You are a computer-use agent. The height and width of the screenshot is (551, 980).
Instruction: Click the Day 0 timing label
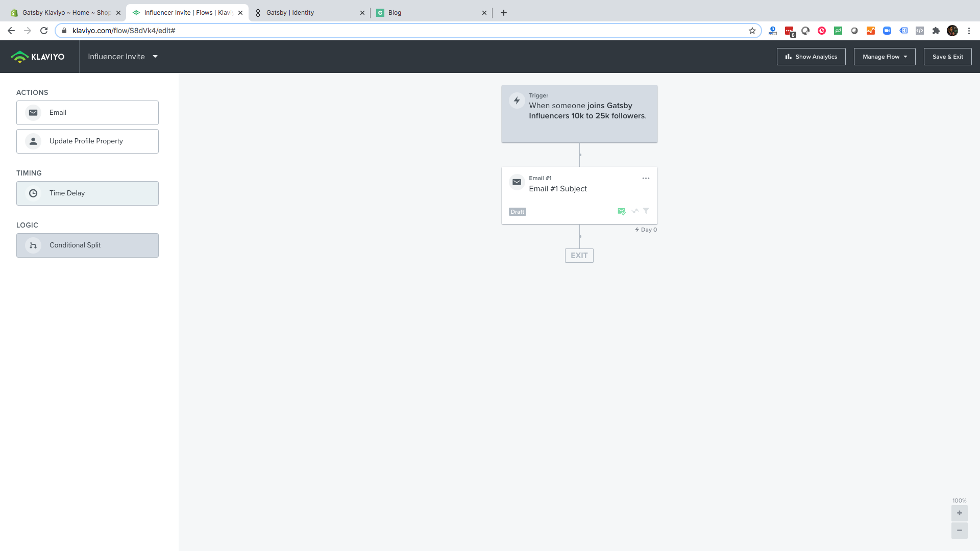pos(646,230)
